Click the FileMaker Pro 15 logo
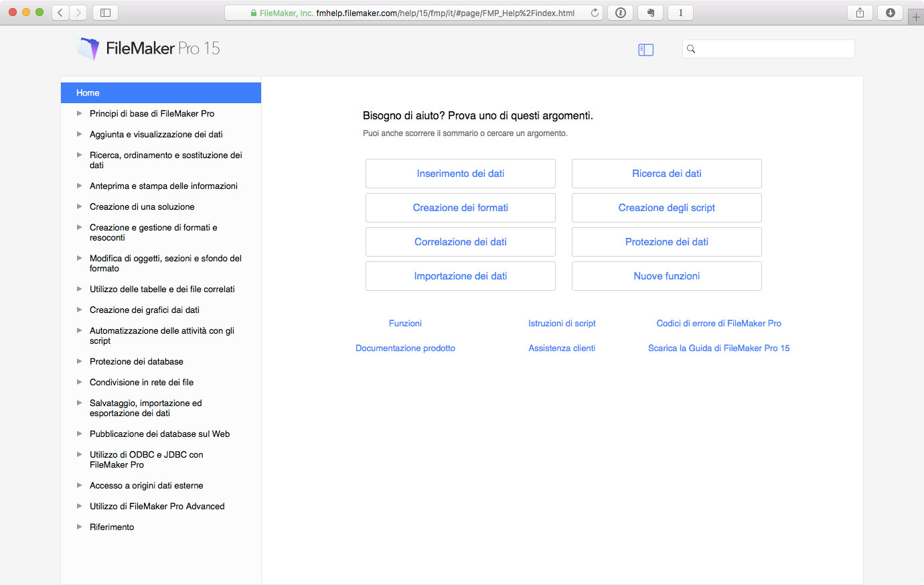The width and height of the screenshot is (924, 585). point(149,48)
